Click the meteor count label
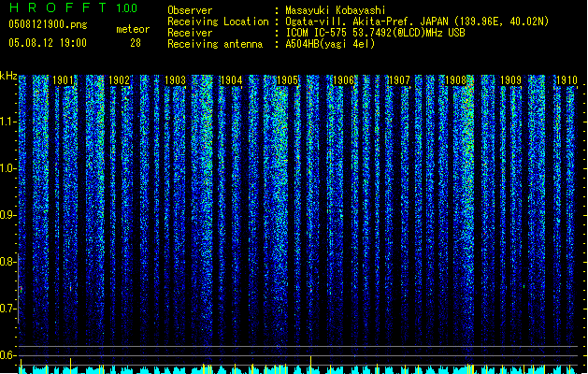Screen dimensions: 588x374 tap(133, 29)
